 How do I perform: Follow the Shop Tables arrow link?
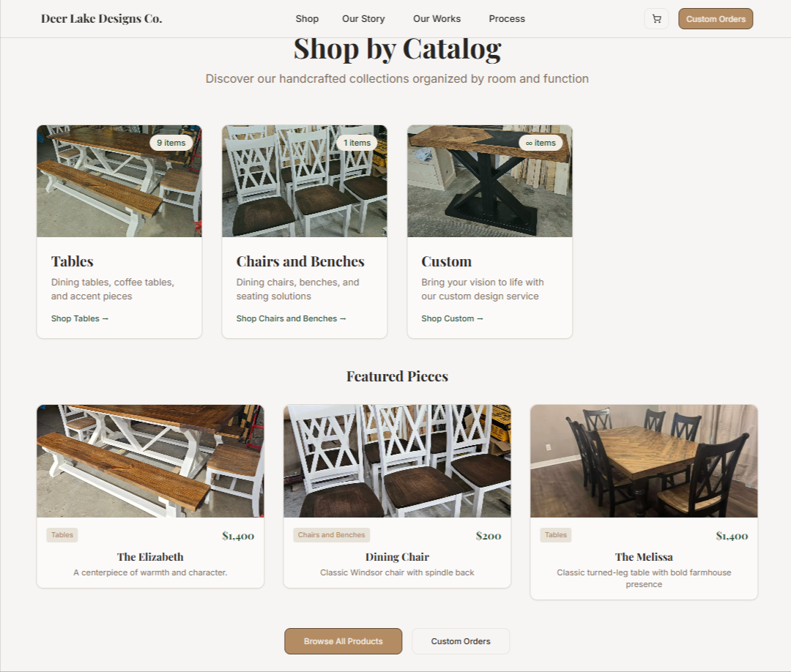tap(80, 318)
